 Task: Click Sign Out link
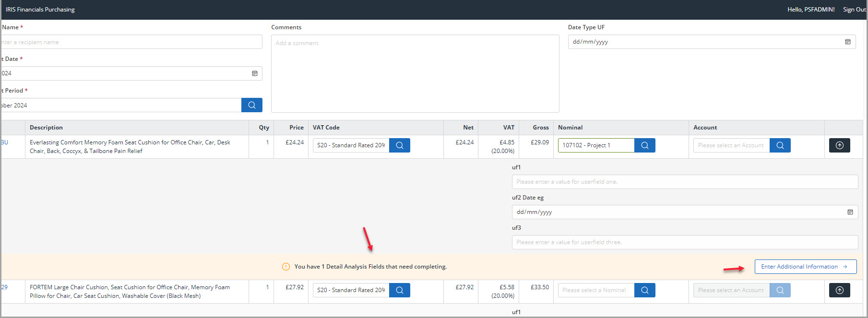click(x=854, y=10)
